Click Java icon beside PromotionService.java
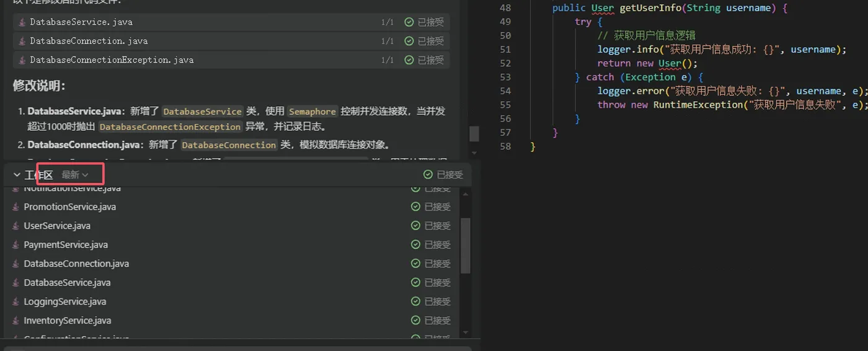 click(x=15, y=207)
